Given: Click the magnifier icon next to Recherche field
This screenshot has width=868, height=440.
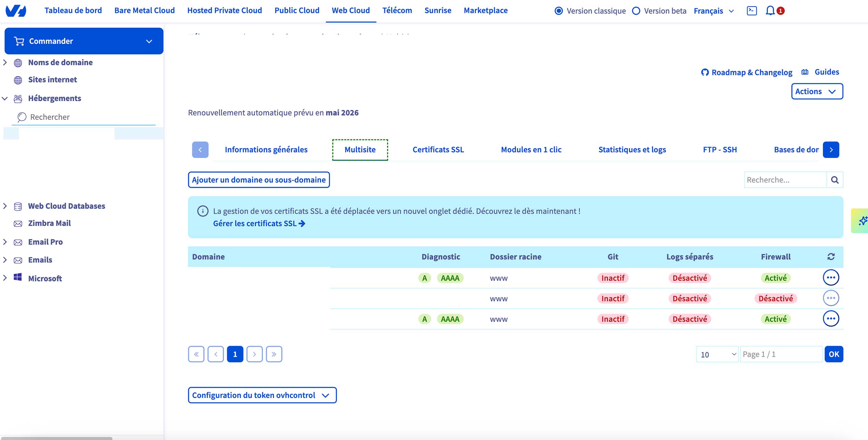Looking at the screenshot, I should [x=835, y=179].
